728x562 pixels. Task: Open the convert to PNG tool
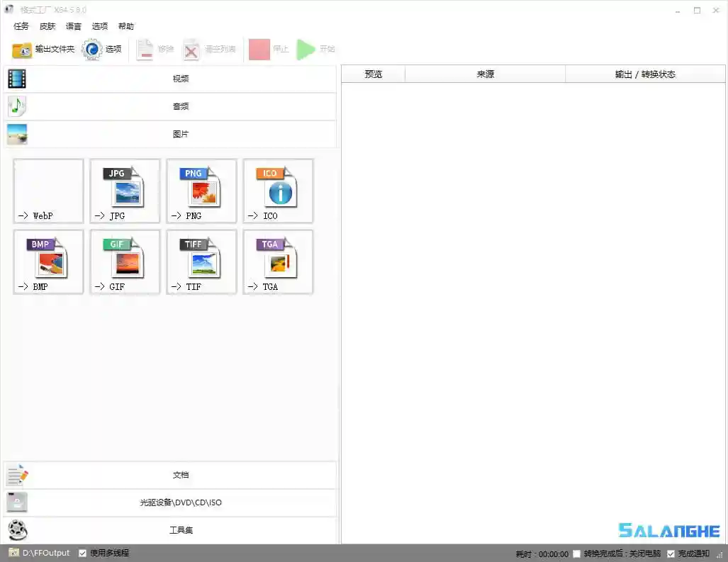click(x=201, y=191)
